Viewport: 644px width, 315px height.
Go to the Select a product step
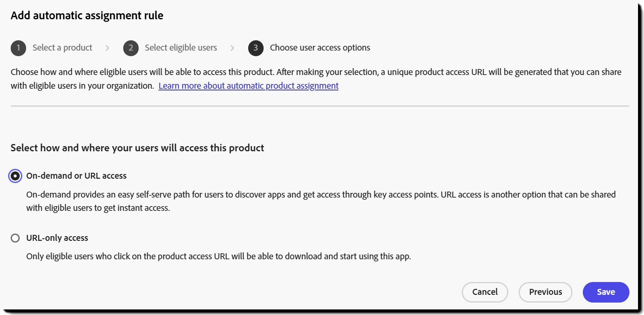point(62,48)
